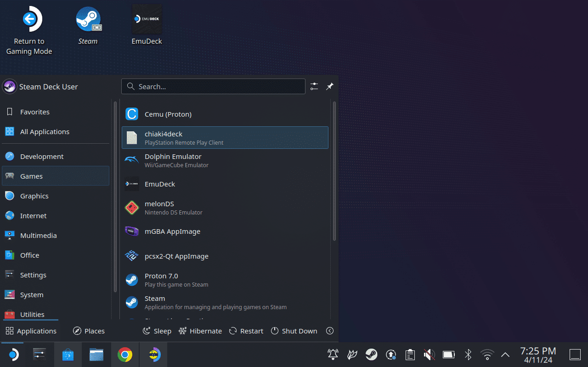Click the application list scrollbar
588x367 pixels.
334,171
